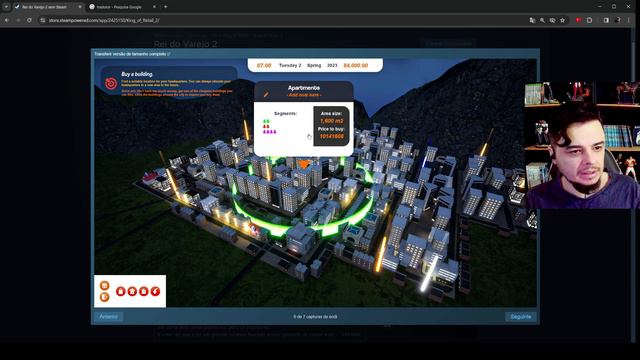Click the lower orange round icon in panel
Image resolution: width=640 pixels, height=360 pixels.
pyautogui.click(x=104, y=297)
